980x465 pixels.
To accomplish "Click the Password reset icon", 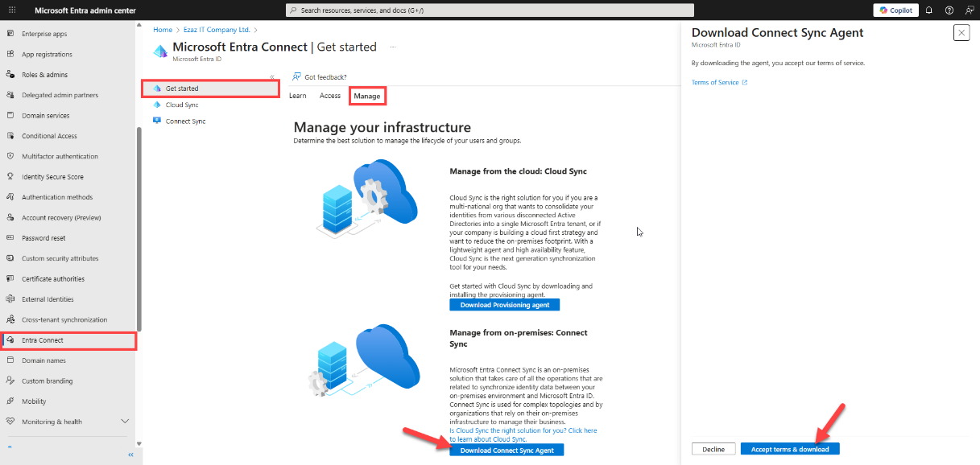I will click(10, 238).
